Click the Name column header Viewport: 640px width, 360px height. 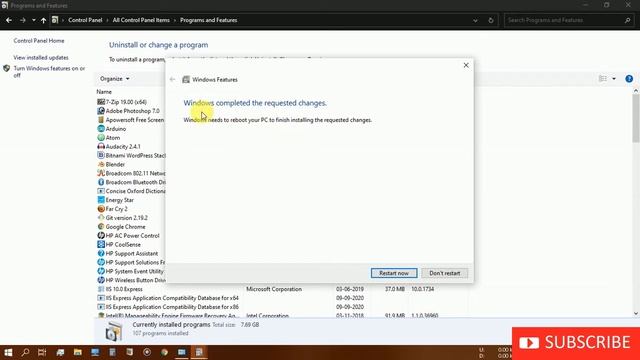tap(104, 92)
